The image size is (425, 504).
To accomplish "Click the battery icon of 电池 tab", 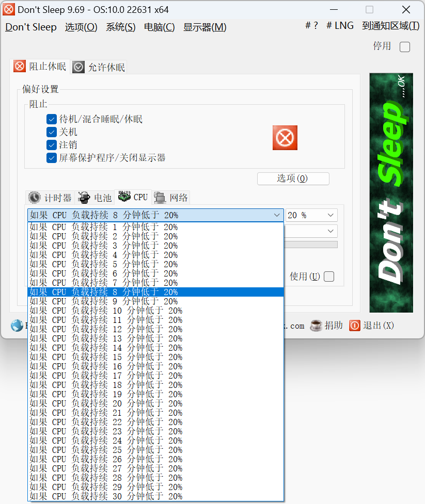I will [84, 198].
